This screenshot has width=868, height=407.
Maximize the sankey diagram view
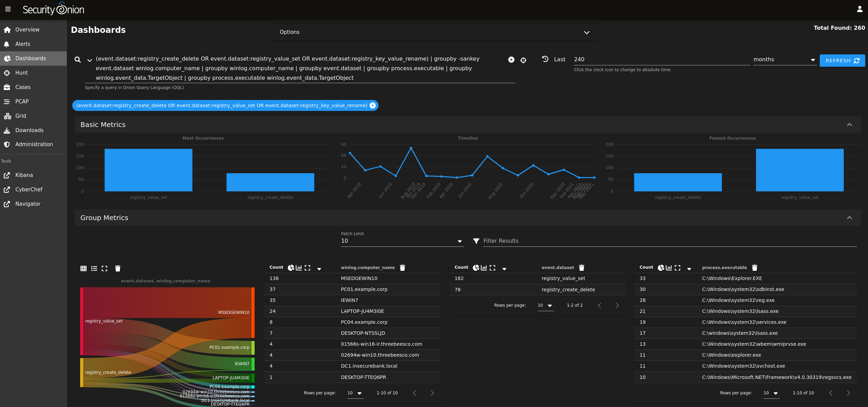(104, 268)
